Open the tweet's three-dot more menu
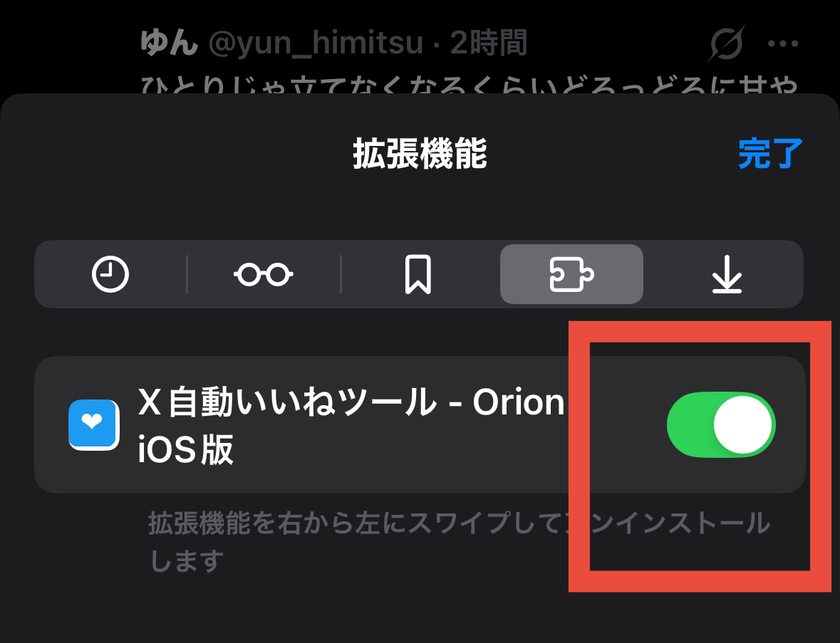Image resolution: width=840 pixels, height=643 pixels. click(783, 44)
